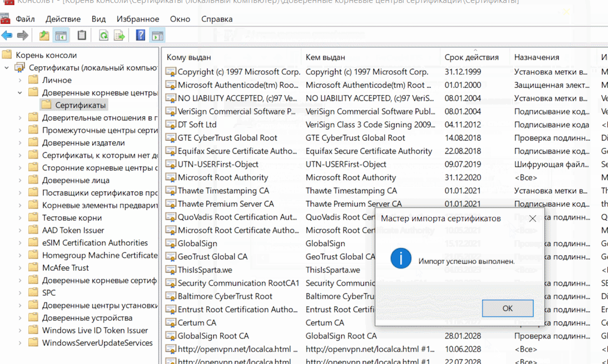Click Шифрующая файл... purpose cell
This screenshot has height=364, width=608.
pyautogui.click(x=551, y=164)
